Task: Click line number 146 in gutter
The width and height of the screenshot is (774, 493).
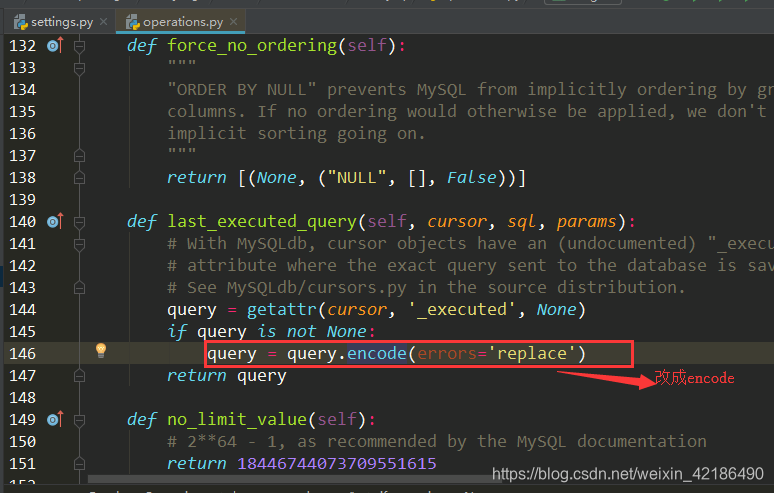Action: click(x=23, y=354)
